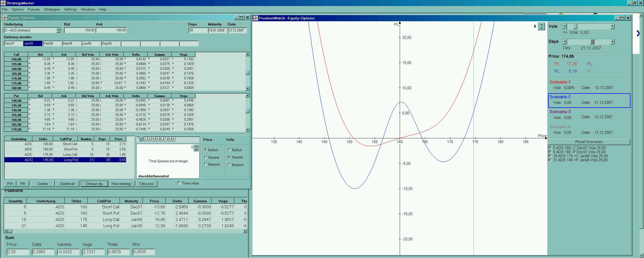The image size is (644, 258).
Task: Uncheck 16 ADS 175 +C Jan08 position
Action: (x=550, y=156)
